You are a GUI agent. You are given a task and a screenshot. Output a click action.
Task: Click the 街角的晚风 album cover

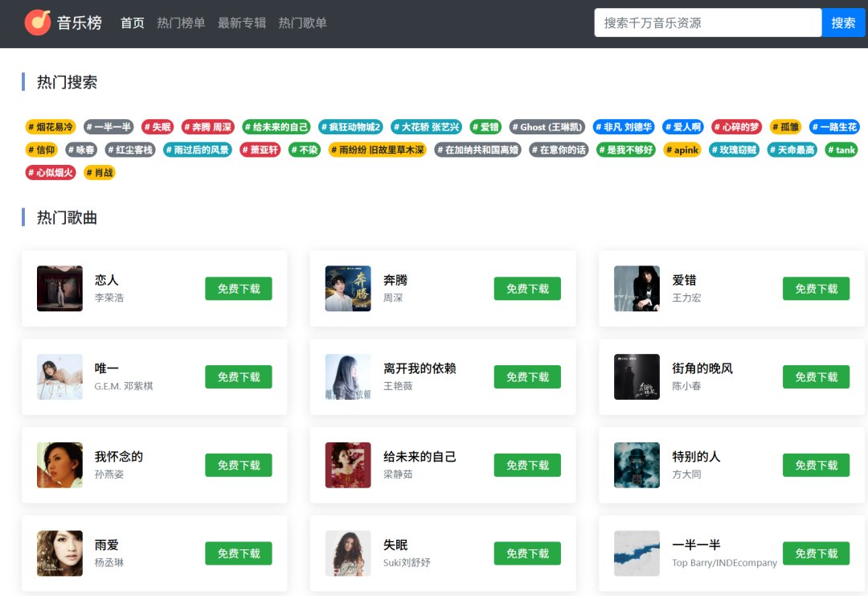point(637,377)
